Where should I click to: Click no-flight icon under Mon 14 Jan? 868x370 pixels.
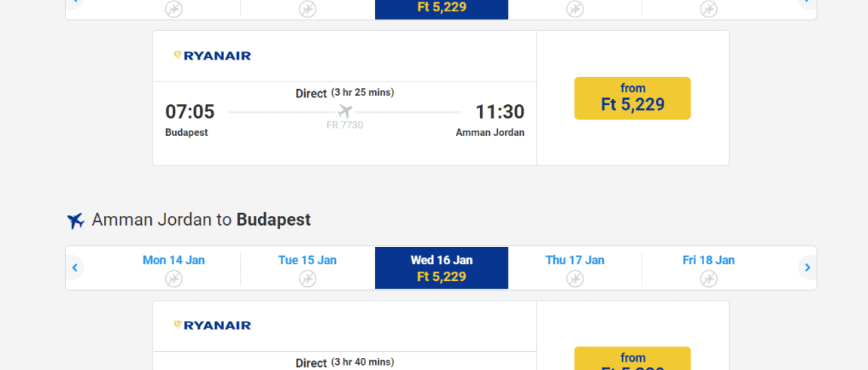click(174, 279)
